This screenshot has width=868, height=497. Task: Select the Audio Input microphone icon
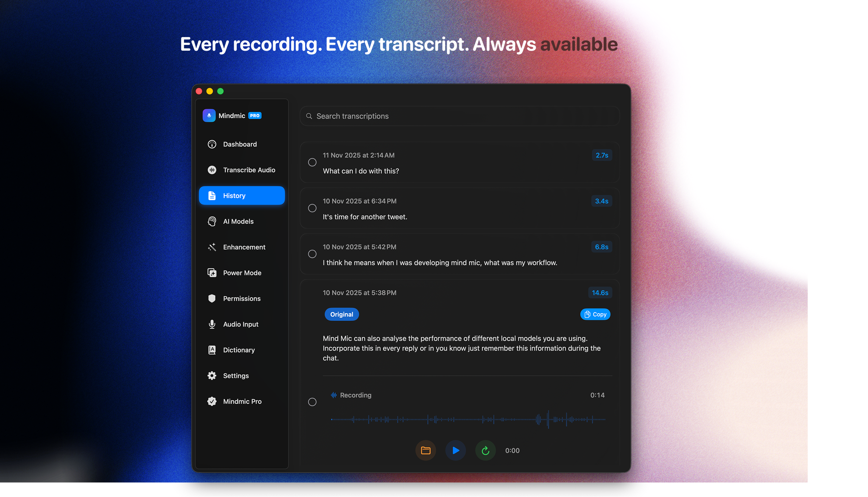click(x=212, y=324)
